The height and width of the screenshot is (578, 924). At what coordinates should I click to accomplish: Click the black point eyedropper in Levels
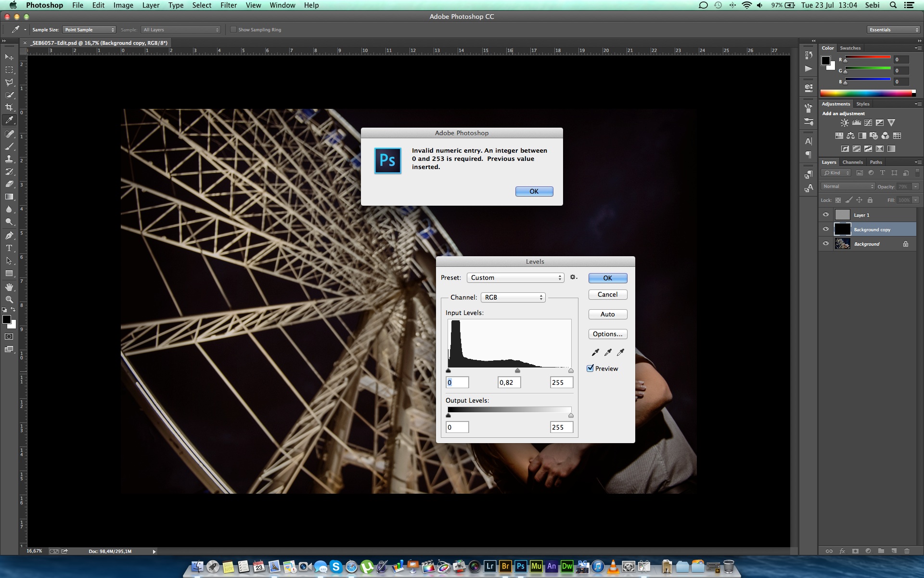click(595, 353)
